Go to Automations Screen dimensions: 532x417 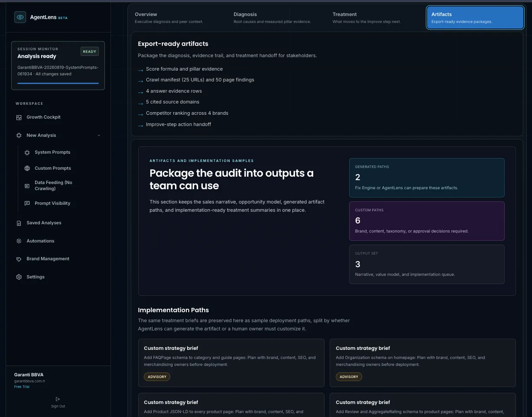tap(58, 241)
